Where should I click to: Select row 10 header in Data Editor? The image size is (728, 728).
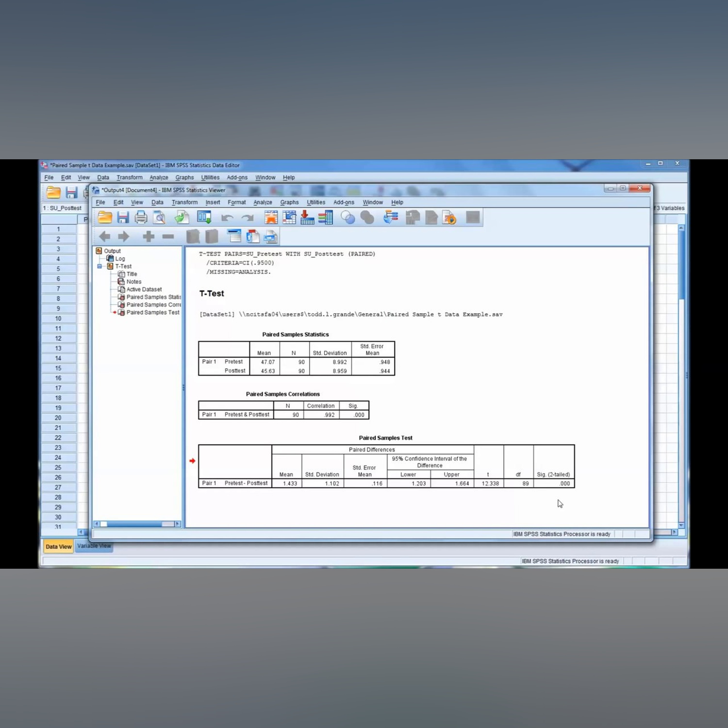[58, 318]
